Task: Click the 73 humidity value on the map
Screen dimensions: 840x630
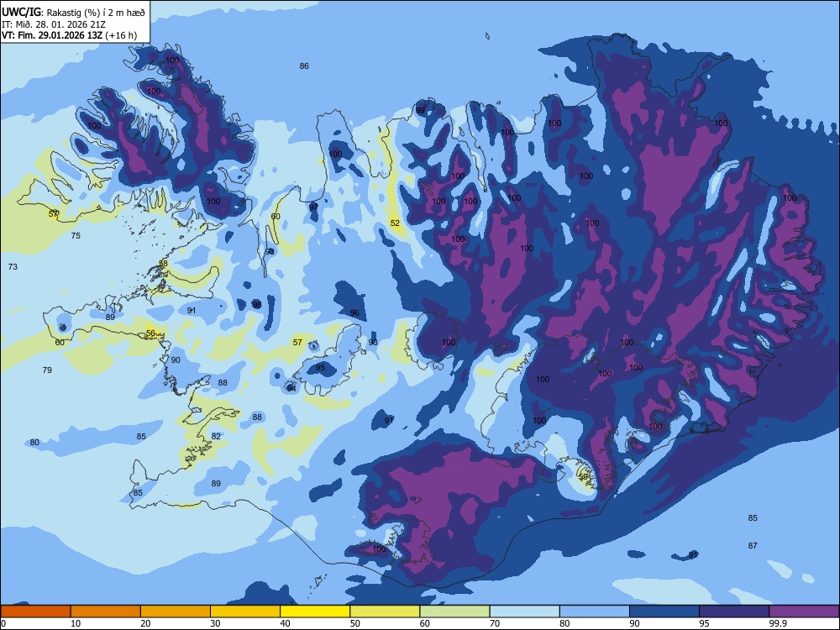Action: (x=13, y=266)
